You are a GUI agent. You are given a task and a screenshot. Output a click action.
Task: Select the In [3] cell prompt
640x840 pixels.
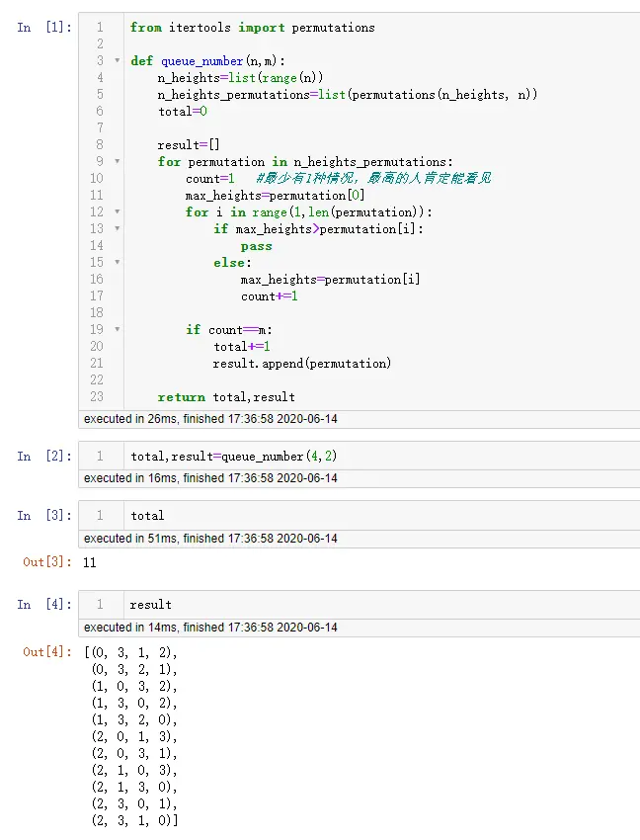coord(44,515)
